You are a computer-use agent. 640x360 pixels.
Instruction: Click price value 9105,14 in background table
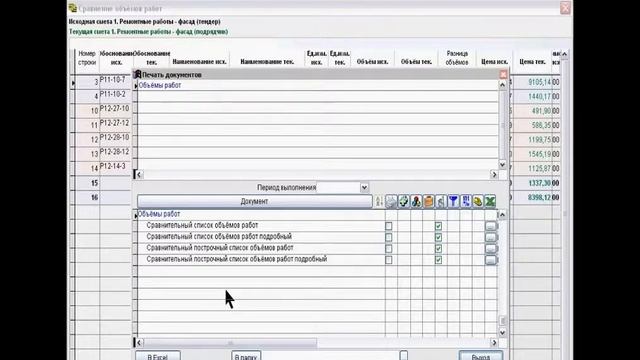540,82
